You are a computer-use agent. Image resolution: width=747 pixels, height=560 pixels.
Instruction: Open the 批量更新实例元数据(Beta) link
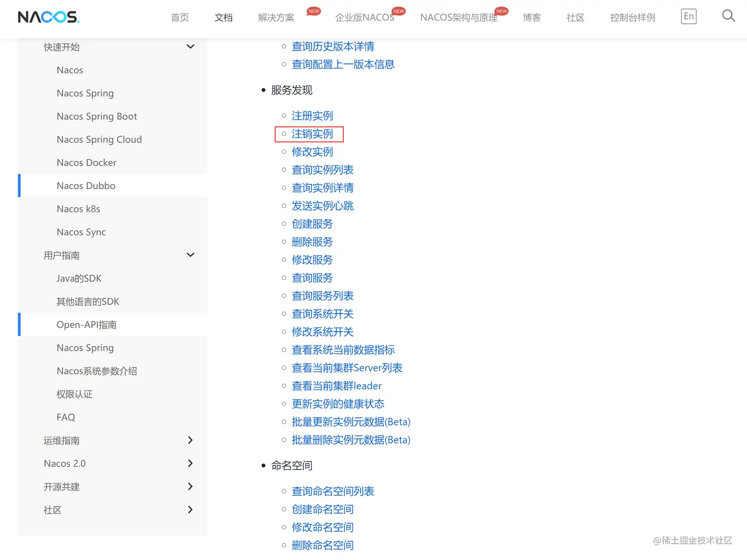coord(351,422)
